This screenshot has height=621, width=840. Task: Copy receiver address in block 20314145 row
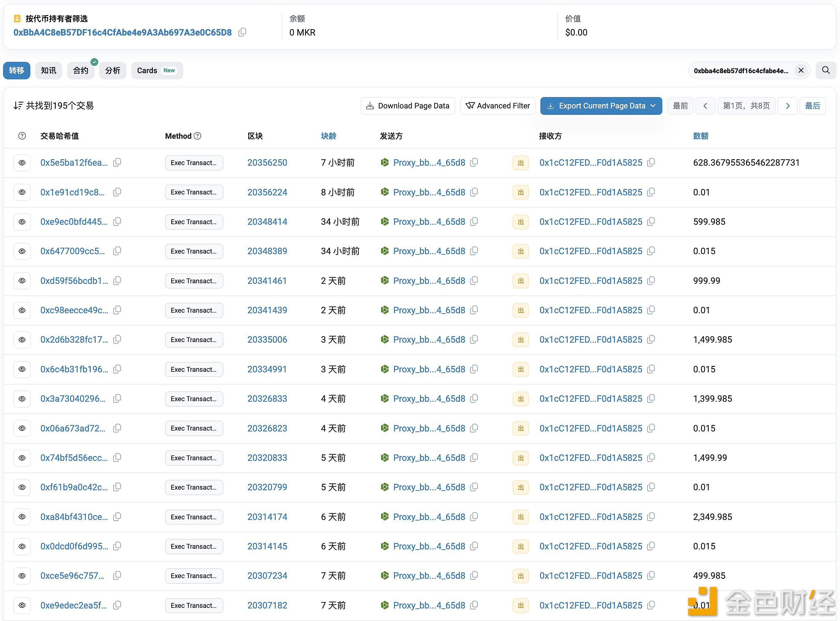tap(651, 546)
